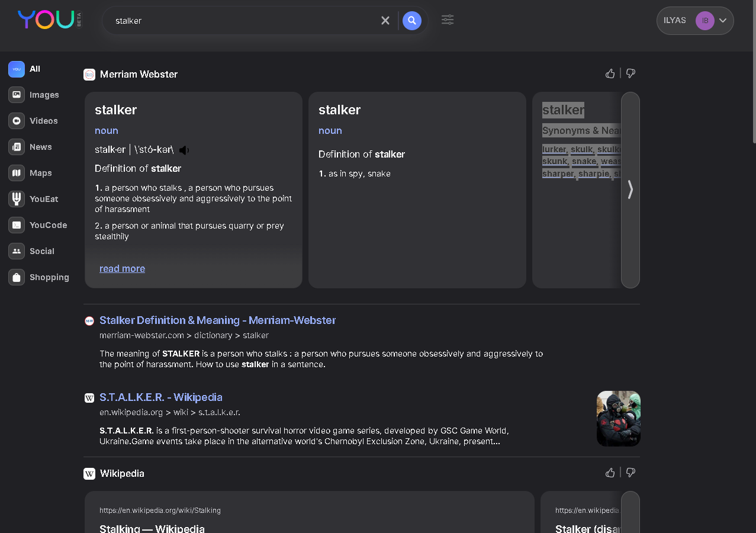Open the IB profile avatar

tap(704, 21)
